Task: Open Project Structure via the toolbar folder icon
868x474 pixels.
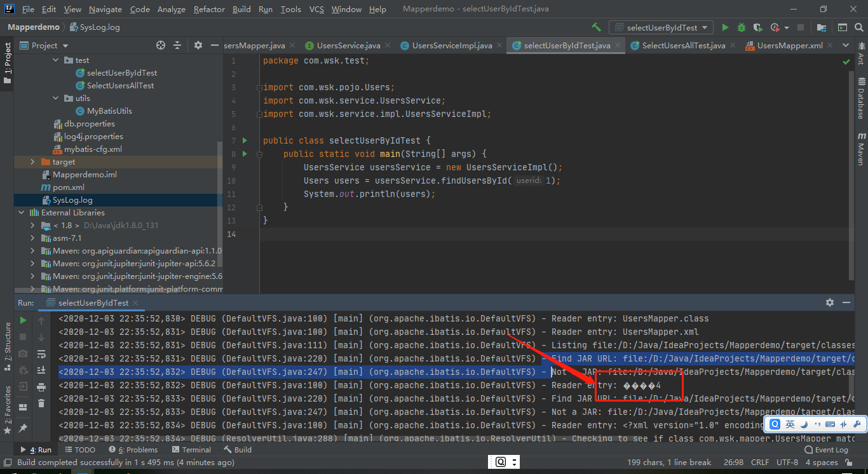Action: (x=822, y=27)
